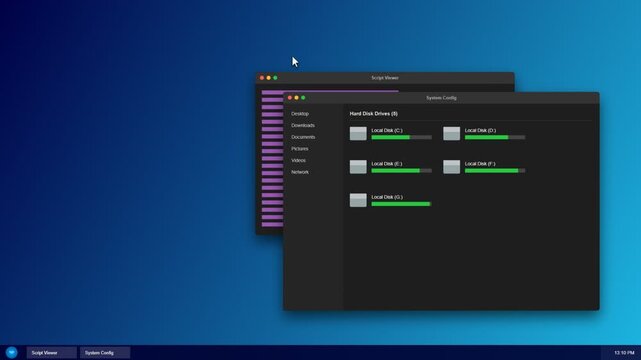
Task: Open Local Disk (G:) drive icon
Action: [x=358, y=200]
